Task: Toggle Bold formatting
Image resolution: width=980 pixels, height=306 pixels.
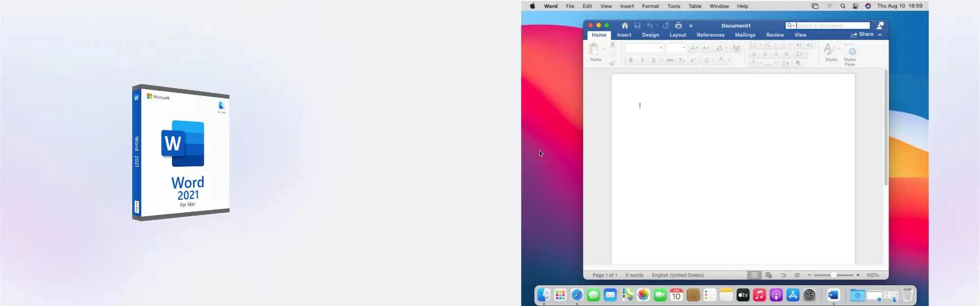Action: tap(631, 60)
